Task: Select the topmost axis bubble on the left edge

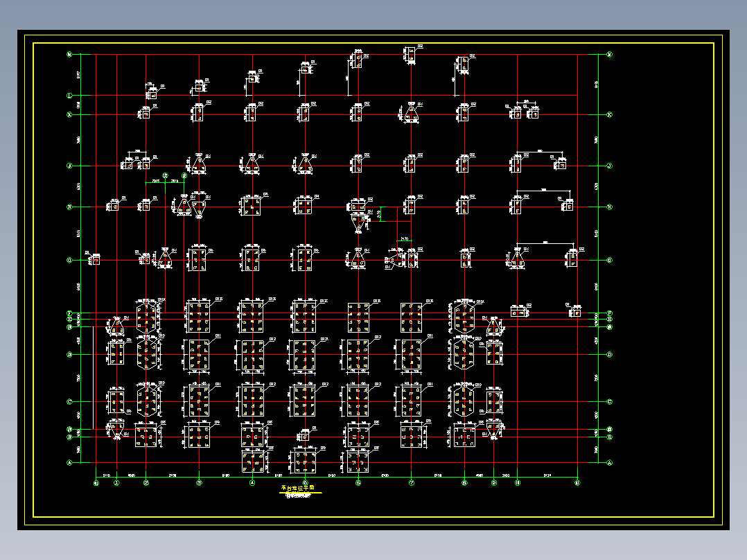Action: (69, 55)
